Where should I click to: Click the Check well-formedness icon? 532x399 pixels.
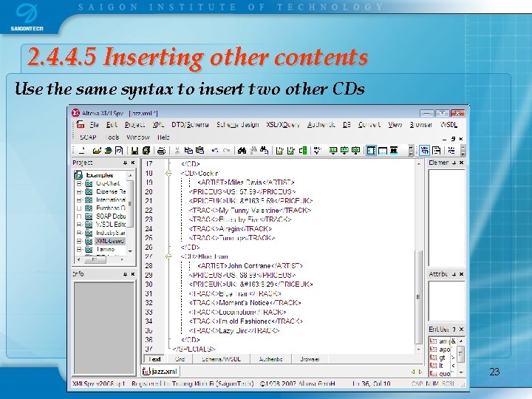(279, 150)
